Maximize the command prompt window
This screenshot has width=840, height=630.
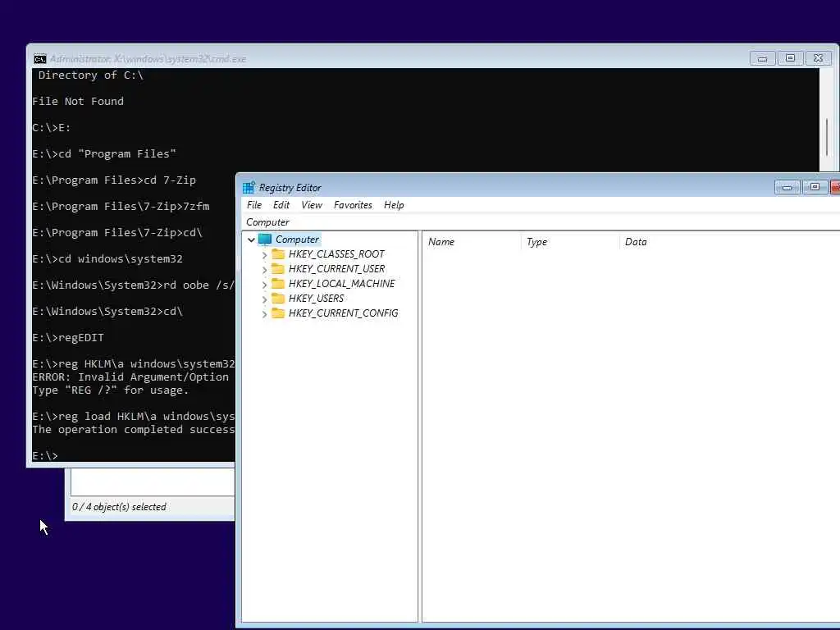[790, 58]
